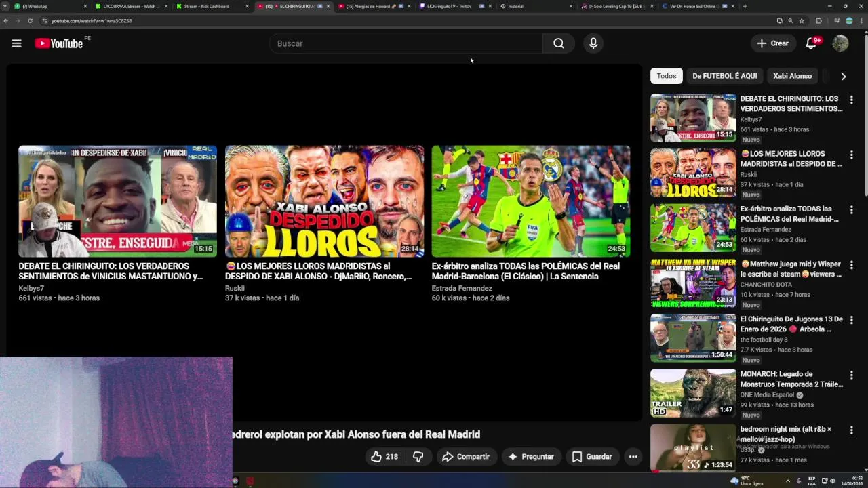The image size is (868, 488).
Task: Open sidebar bedroom night mix playlist thumbnail
Action: [x=693, y=448]
